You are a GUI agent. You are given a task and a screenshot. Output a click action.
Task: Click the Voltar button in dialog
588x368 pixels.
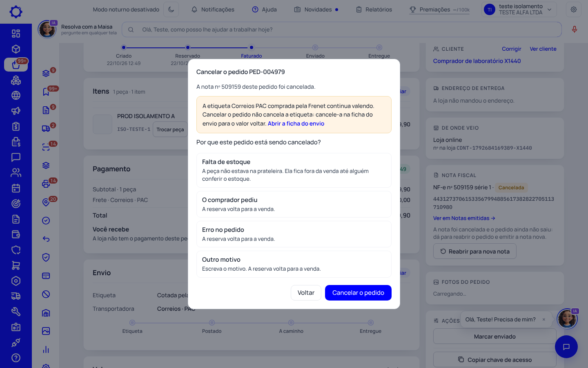coord(306,293)
